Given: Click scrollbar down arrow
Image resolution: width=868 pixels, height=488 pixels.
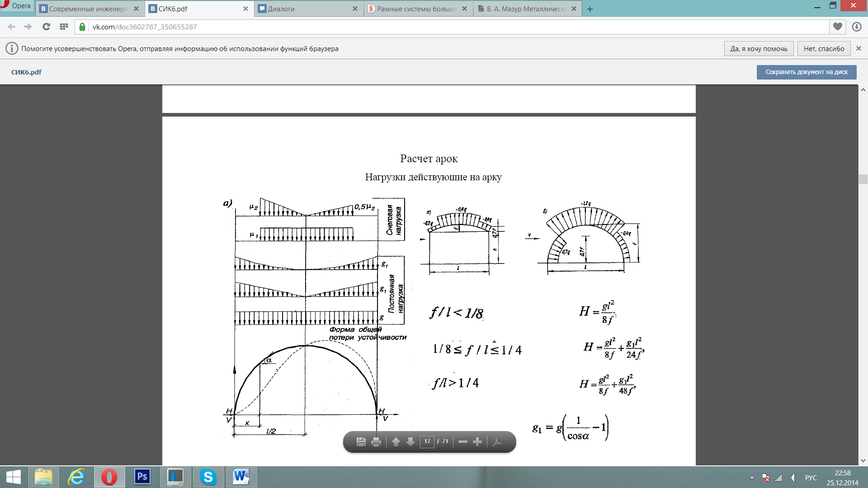Looking at the screenshot, I should point(863,460).
